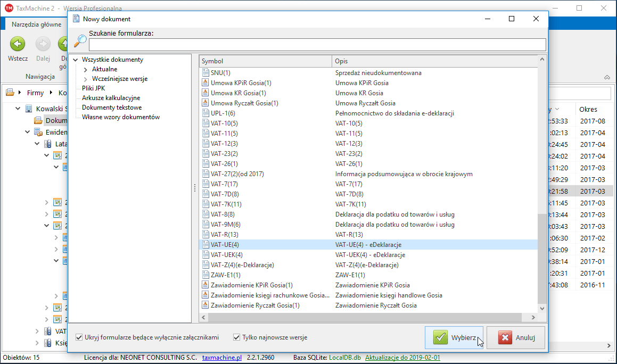The width and height of the screenshot is (617, 364).
Task: Click the magnifier search icon
Action: 80,41
